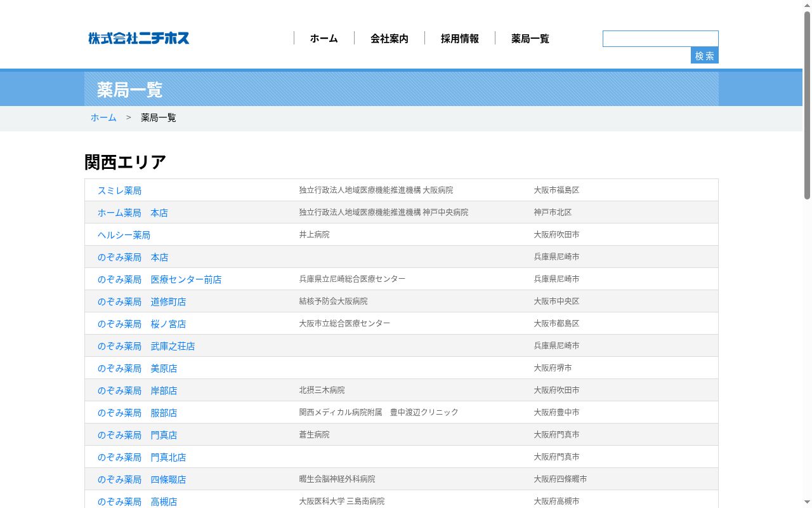Go to のぞみ薬局 服部店 page
Image resolution: width=812 pixels, height=508 pixels.
tap(137, 413)
